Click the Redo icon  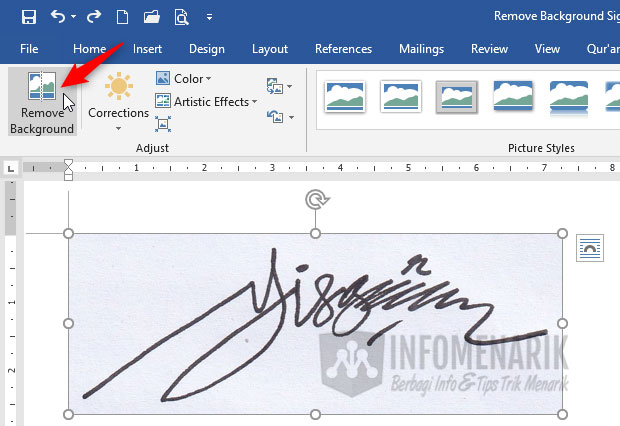click(x=94, y=17)
